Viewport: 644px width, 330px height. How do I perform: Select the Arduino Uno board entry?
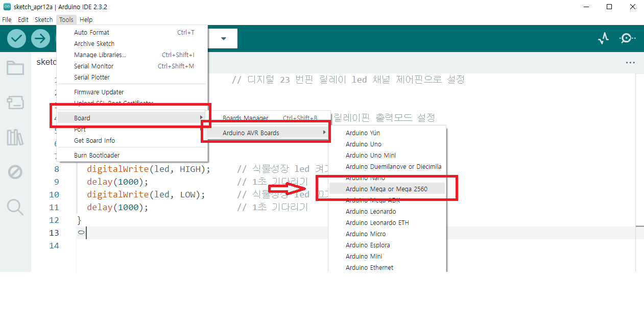[x=387, y=144]
